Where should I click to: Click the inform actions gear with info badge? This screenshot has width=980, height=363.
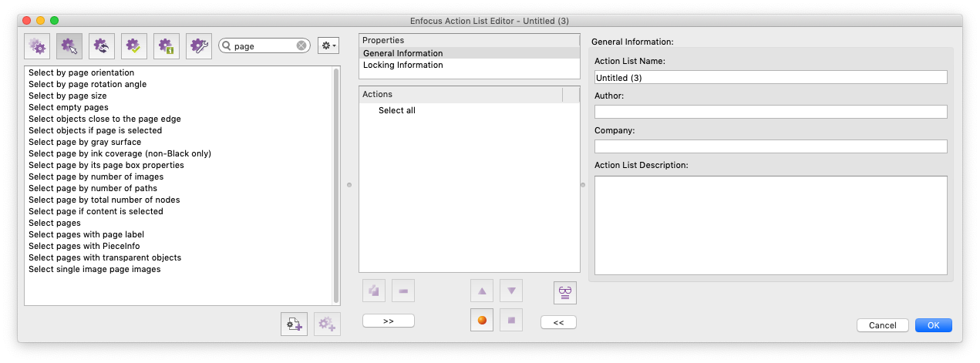point(167,46)
